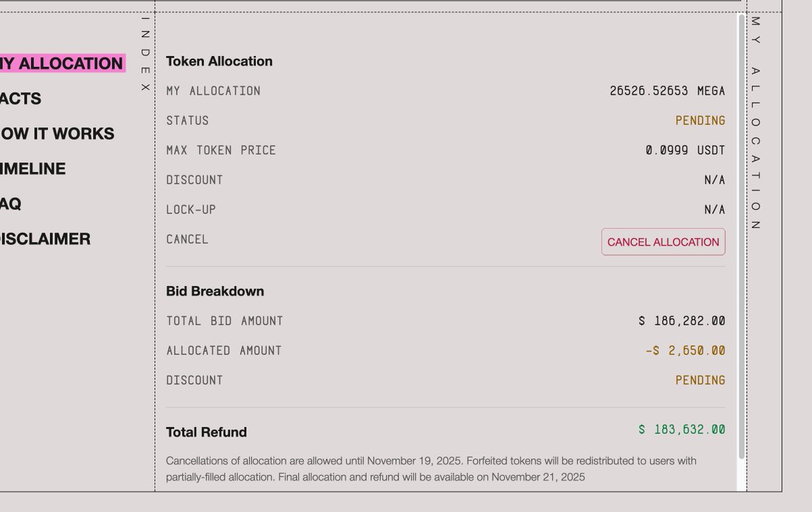Click the allocation panel vertical scrollbar

click(x=742, y=237)
